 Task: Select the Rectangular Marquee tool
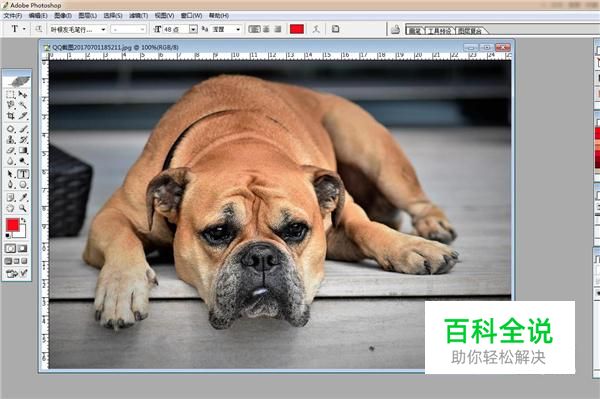tap(10, 94)
